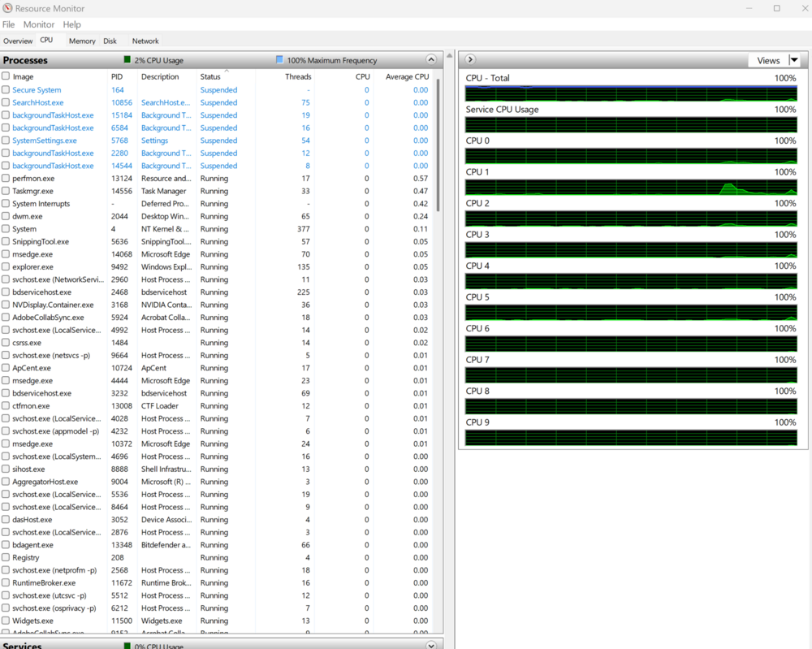The height and width of the screenshot is (649, 812).
Task: Collapse the Processes section chevron
Action: point(431,60)
